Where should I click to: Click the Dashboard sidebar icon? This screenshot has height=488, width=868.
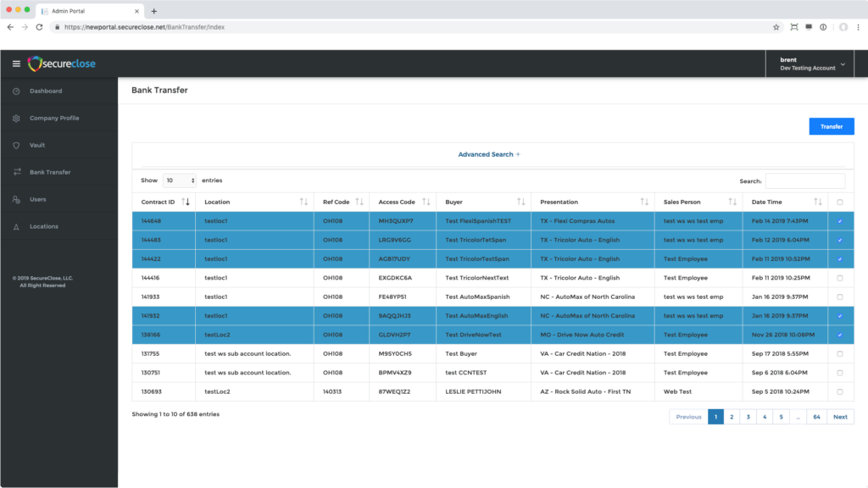[x=16, y=91]
